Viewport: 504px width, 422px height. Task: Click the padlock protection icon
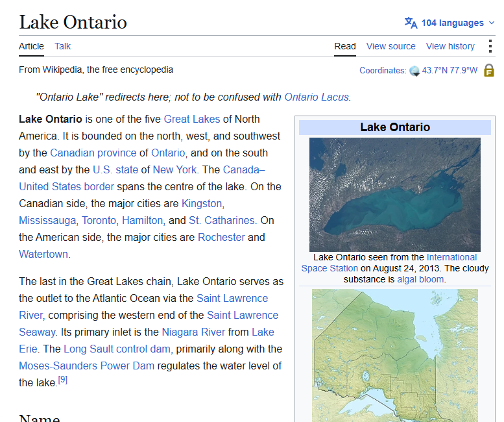(489, 70)
